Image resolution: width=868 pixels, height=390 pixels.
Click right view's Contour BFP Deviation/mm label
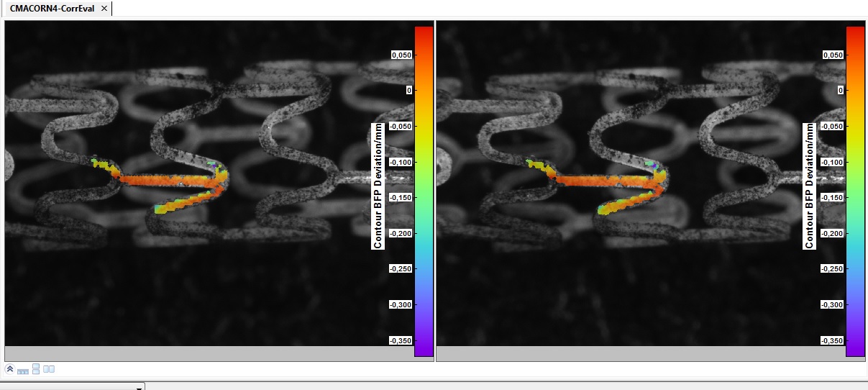click(809, 186)
